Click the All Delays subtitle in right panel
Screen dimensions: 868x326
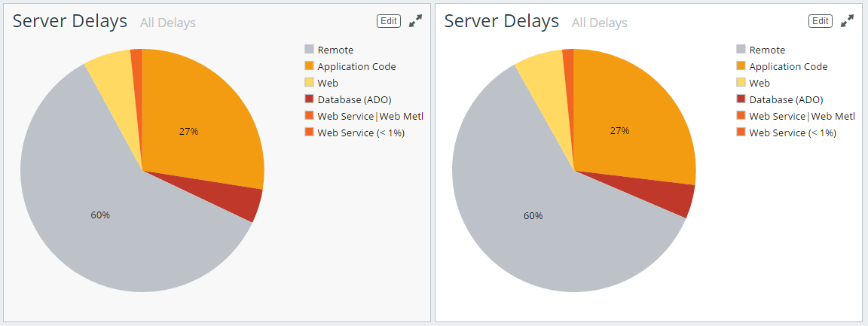(x=600, y=23)
